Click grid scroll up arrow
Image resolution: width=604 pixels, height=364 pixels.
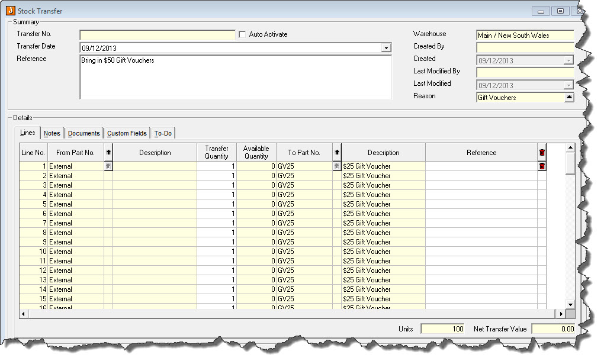tap(570, 148)
